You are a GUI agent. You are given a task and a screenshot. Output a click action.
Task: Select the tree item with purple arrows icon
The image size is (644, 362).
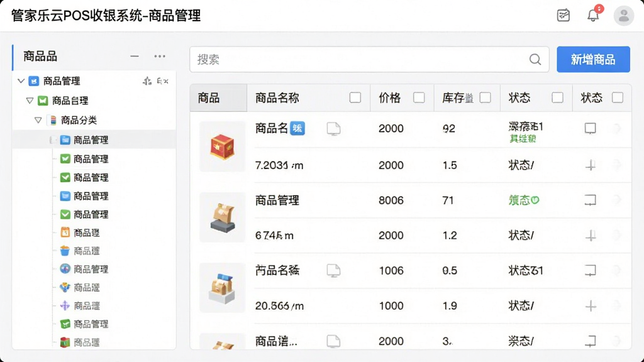[80, 306]
